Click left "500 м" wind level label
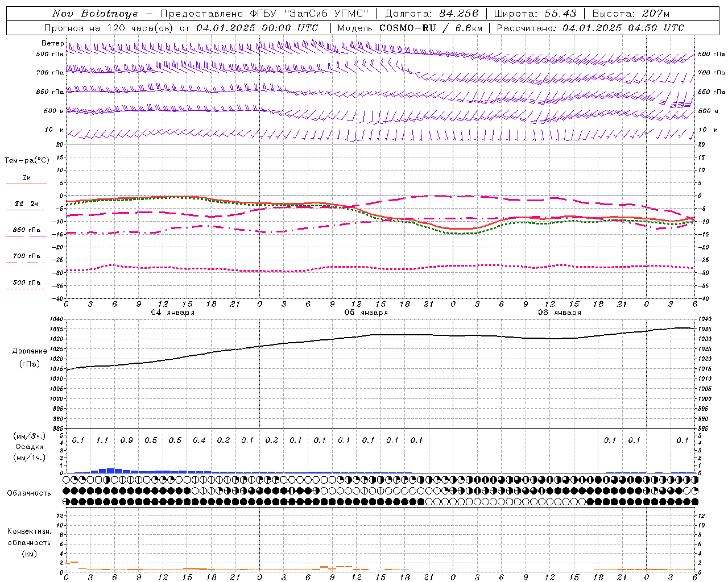 tap(55, 111)
